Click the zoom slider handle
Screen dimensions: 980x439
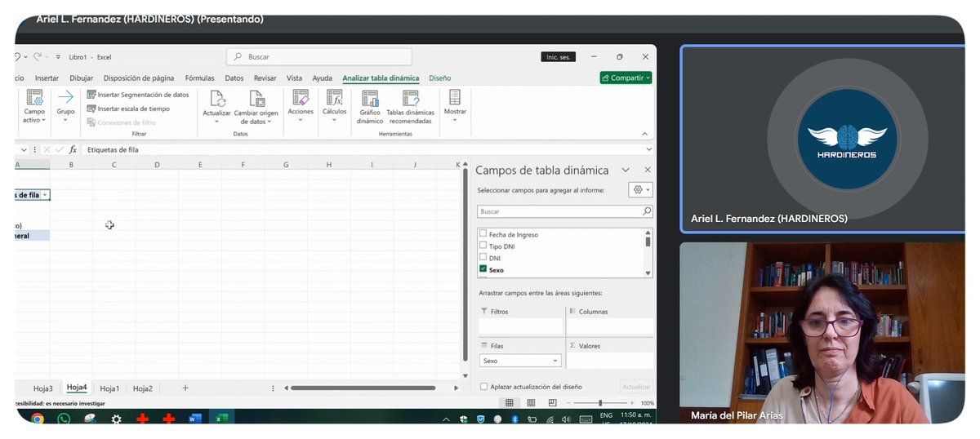600,403
